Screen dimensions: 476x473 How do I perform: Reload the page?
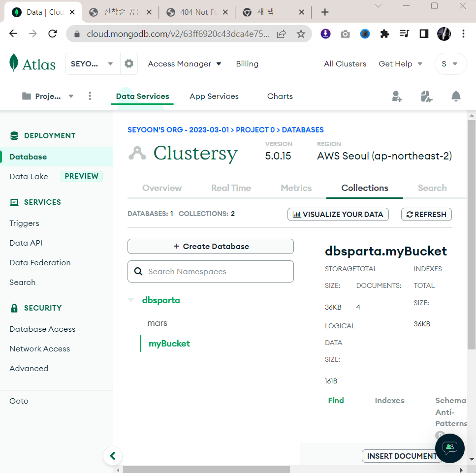click(53, 33)
